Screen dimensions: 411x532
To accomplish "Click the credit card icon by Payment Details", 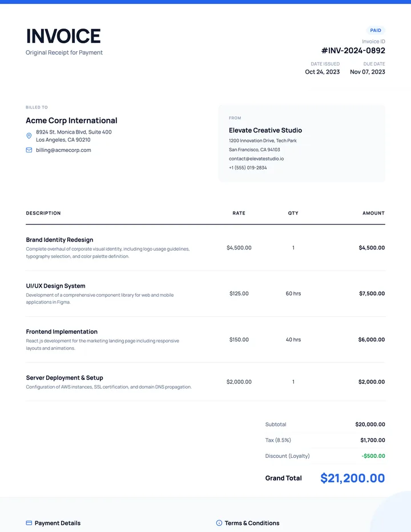I will (29, 523).
